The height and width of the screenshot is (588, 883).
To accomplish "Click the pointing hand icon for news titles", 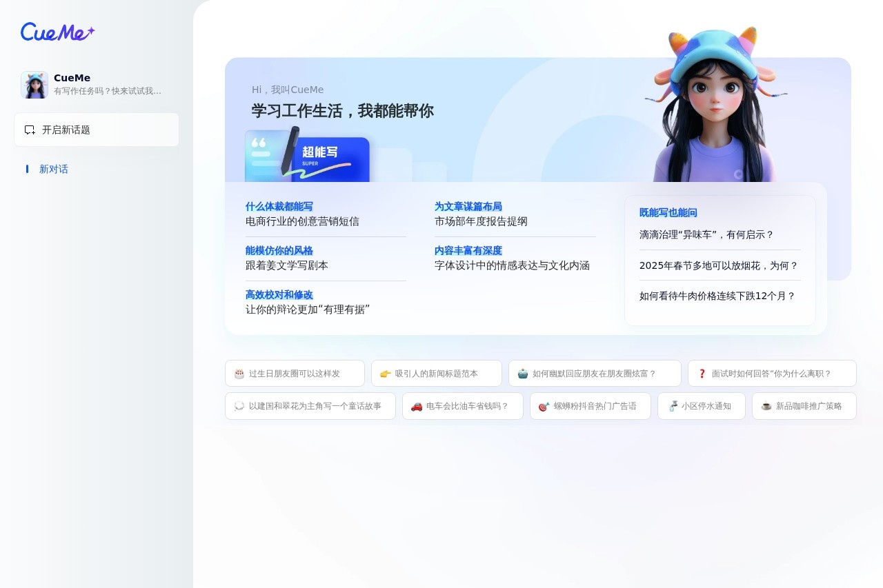I will (386, 374).
